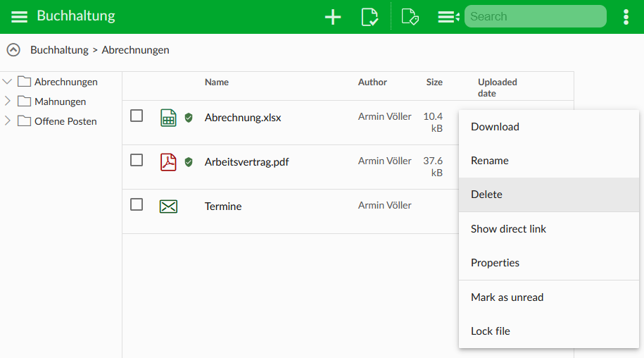
Task: Select the Abrechnungen folder label in tree
Action: pos(66,82)
